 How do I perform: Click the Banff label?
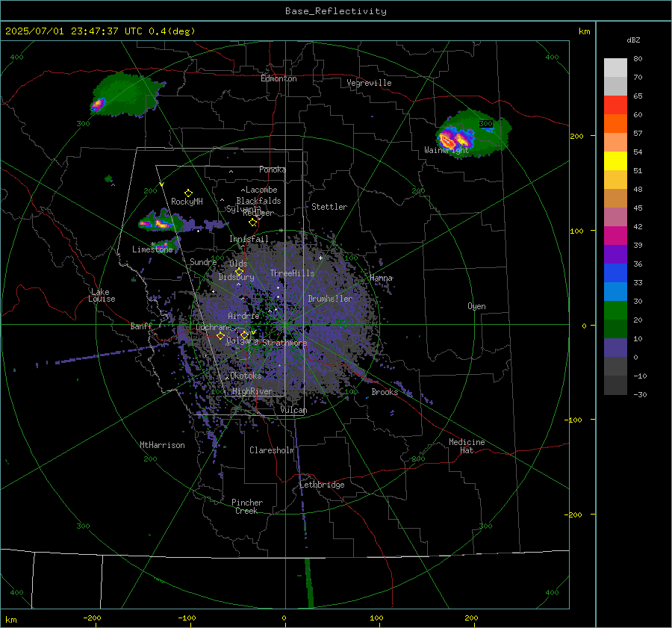[141, 326]
